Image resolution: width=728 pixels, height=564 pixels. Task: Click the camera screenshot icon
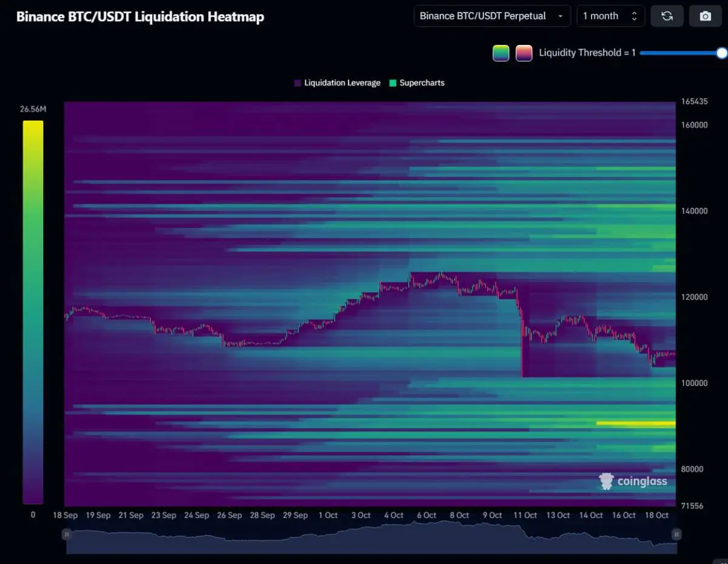tap(705, 16)
